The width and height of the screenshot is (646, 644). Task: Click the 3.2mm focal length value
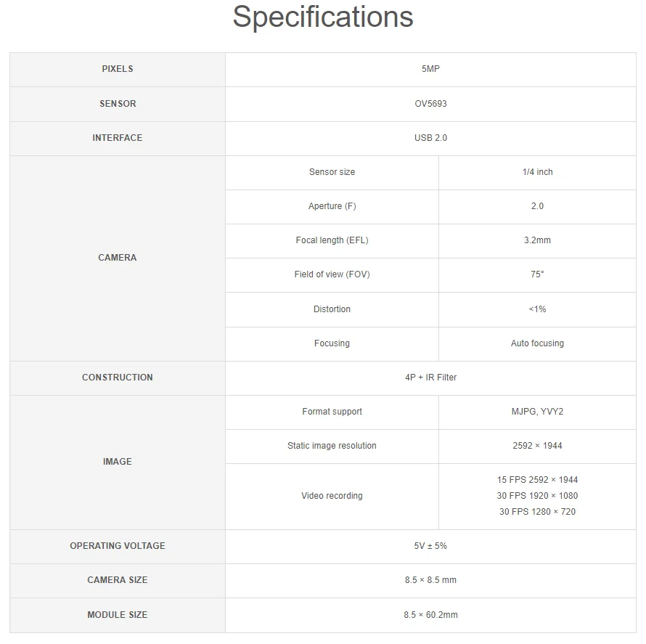537,240
